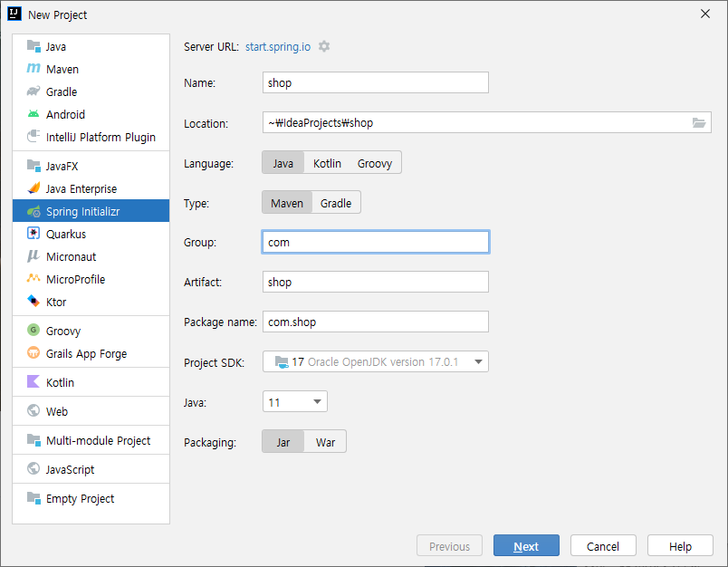Open the Java version dropdown

coord(295,401)
